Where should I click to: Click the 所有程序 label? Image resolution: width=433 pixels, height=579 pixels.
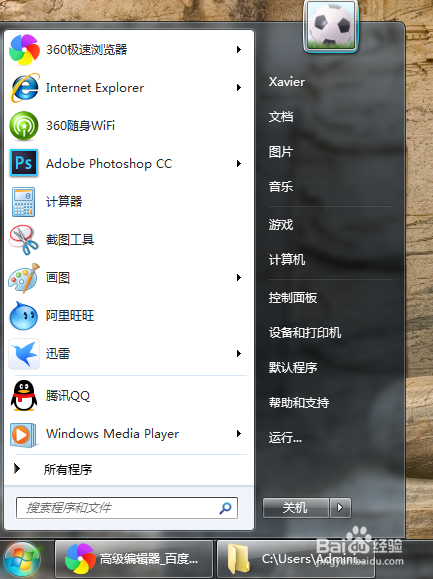click(68, 469)
